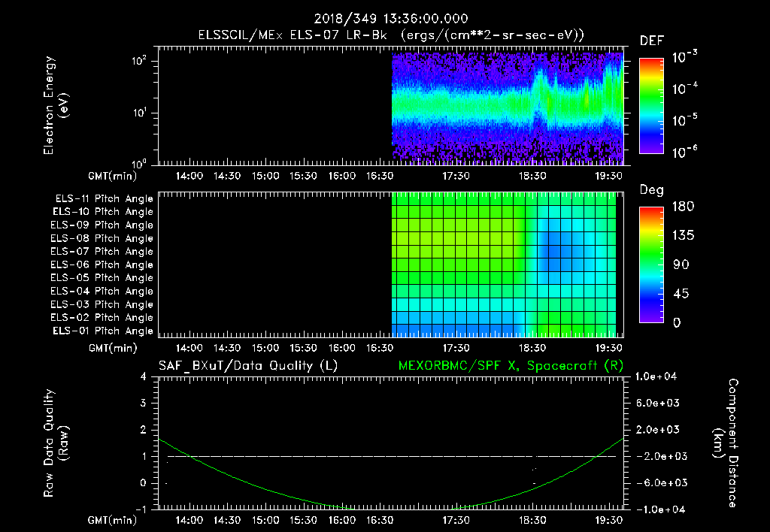The image size is (770, 532).
Task: Click the 10^0 energy tick label
Action: [x=139, y=164]
